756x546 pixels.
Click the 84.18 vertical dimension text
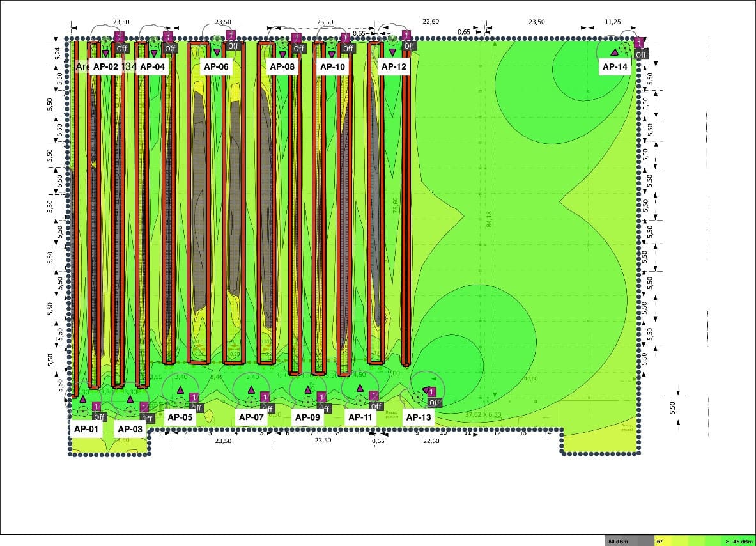489,219
